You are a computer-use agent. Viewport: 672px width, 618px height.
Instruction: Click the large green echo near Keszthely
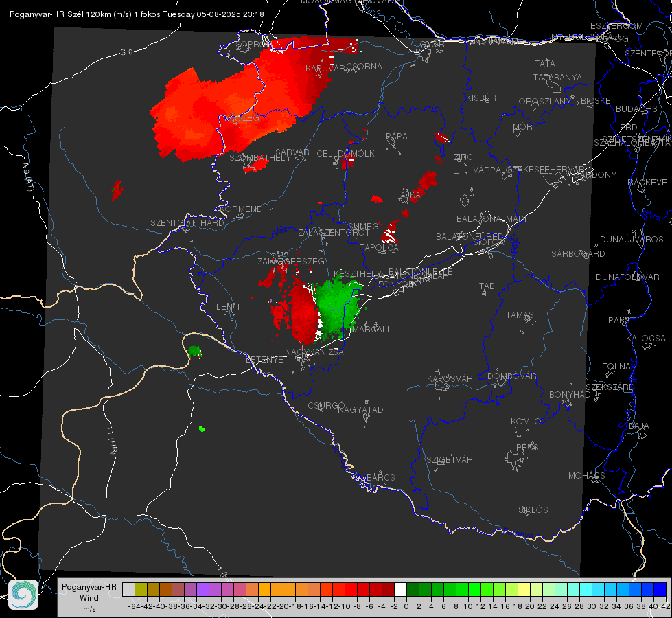tap(337, 307)
